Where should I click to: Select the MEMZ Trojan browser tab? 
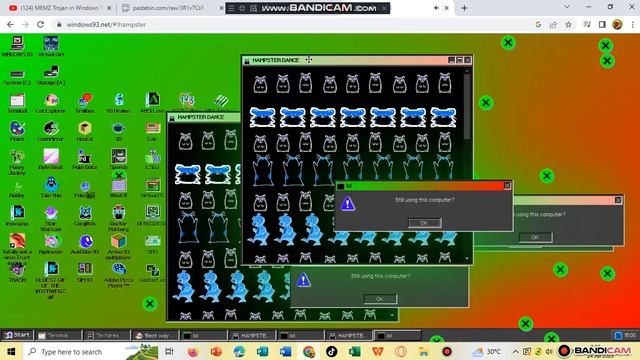pos(60,8)
